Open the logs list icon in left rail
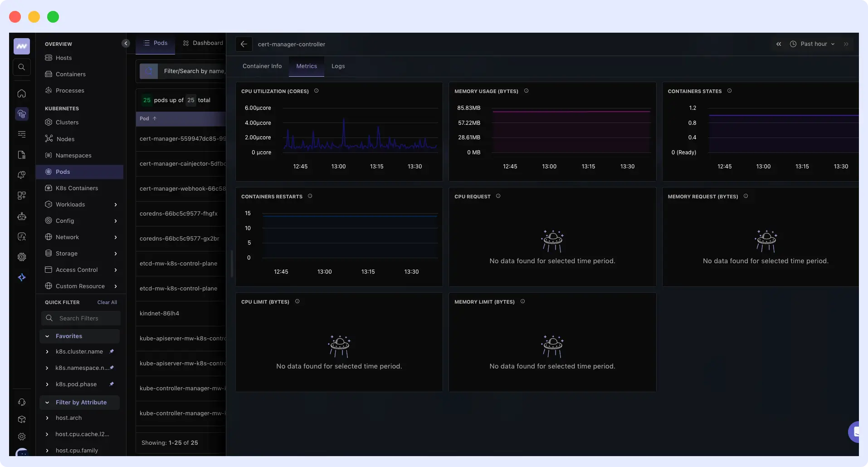The height and width of the screenshot is (467, 868). pos(22,134)
